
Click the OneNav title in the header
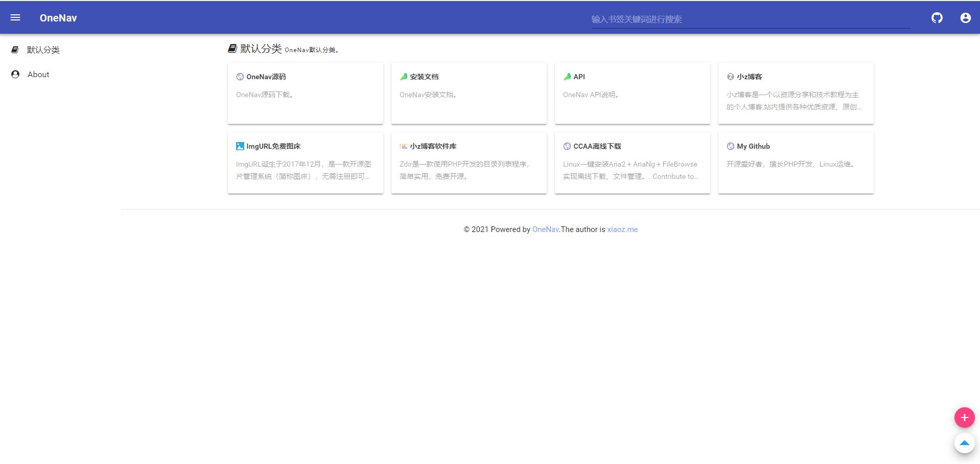(x=58, y=17)
